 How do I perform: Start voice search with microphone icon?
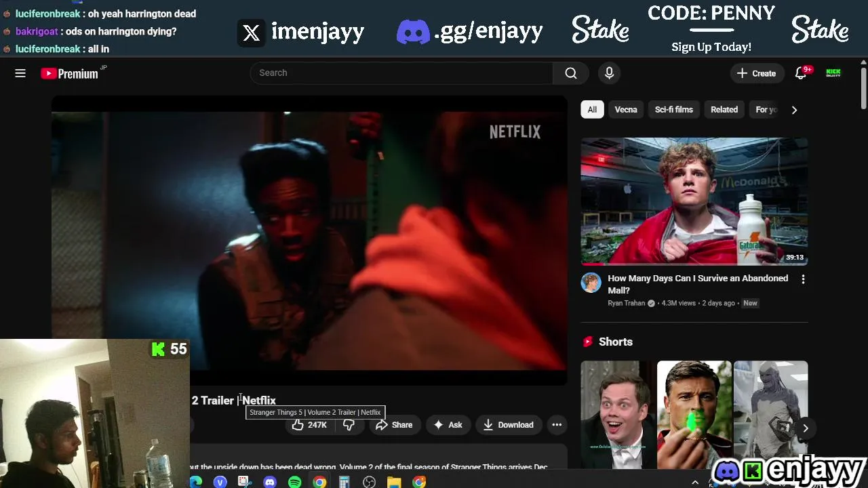609,73
